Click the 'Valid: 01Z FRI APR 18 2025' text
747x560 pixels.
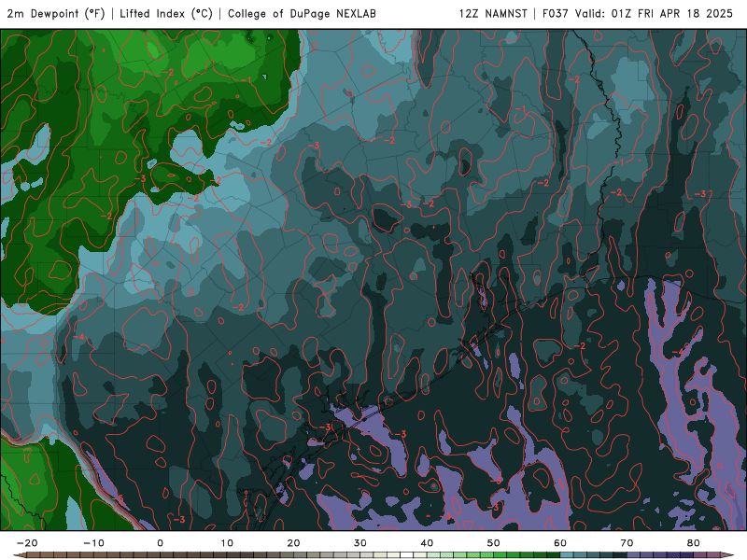(x=654, y=14)
